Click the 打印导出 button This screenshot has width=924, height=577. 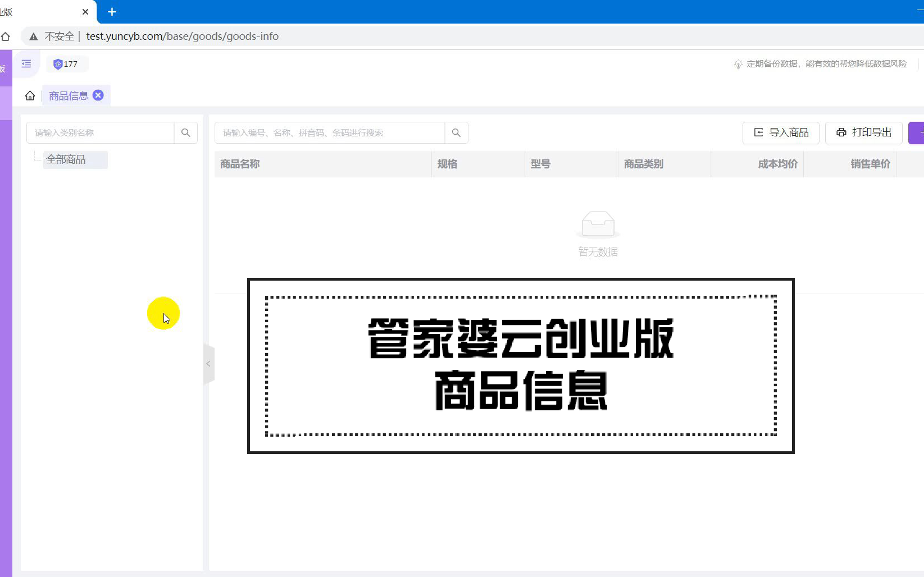pos(863,133)
